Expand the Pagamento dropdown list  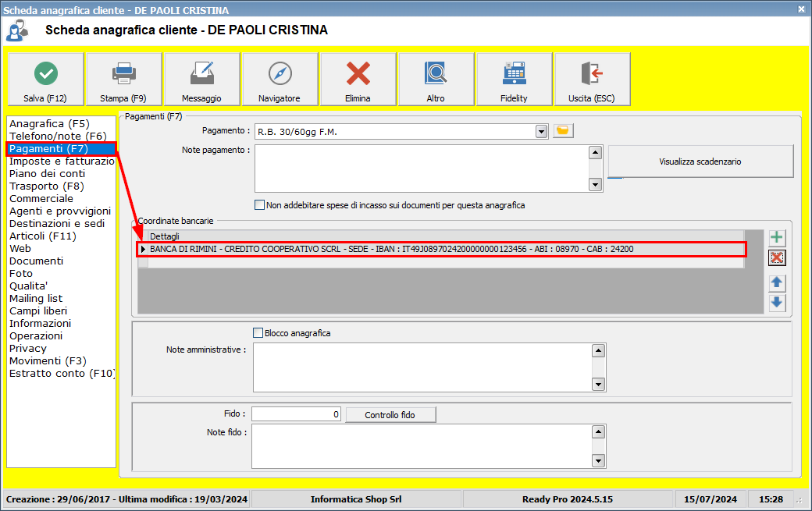(x=541, y=131)
